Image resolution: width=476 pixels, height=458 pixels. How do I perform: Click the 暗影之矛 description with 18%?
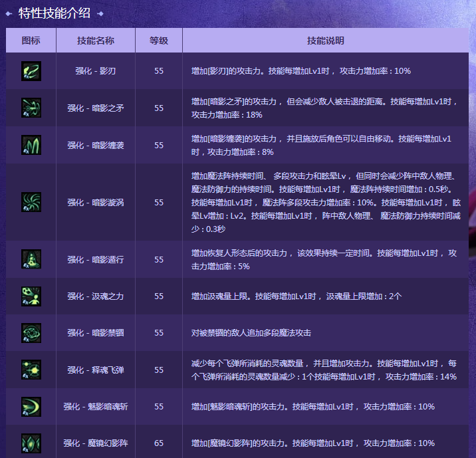tap(324, 108)
